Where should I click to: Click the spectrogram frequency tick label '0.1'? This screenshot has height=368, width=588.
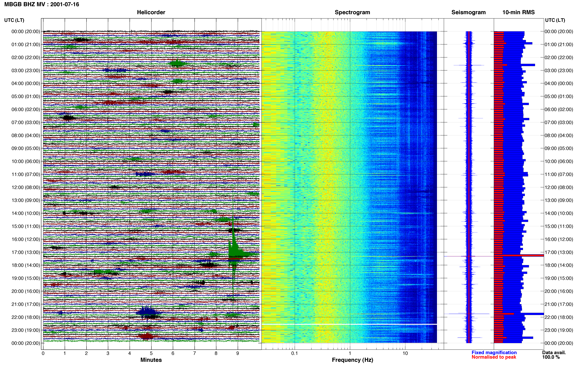pyautogui.click(x=295, y=353)
